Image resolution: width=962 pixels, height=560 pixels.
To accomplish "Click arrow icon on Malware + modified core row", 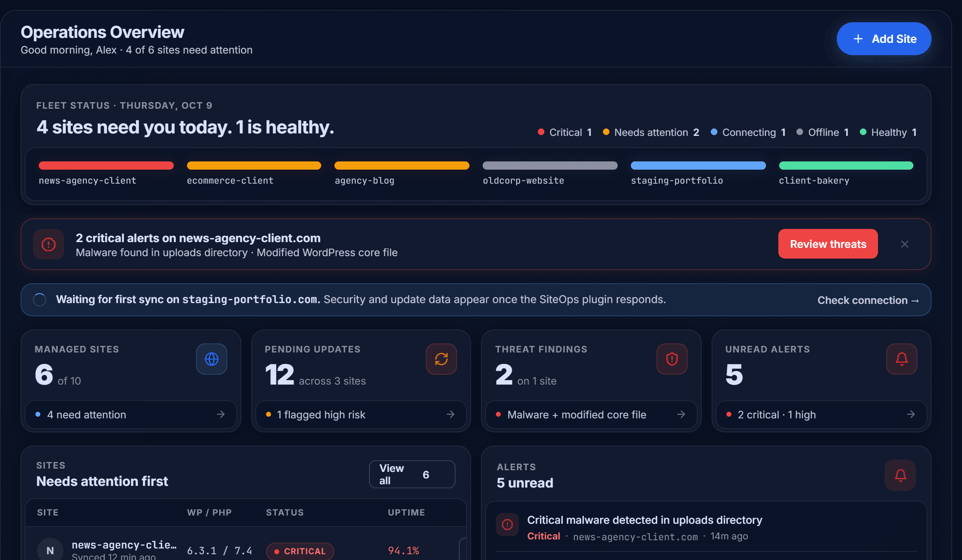I will [x=681, y=414].
